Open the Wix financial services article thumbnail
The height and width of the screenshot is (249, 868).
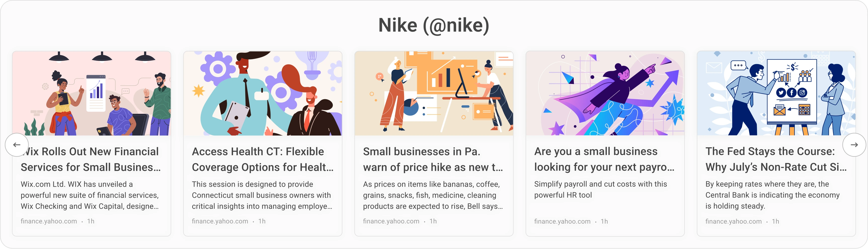pos(92,93)
